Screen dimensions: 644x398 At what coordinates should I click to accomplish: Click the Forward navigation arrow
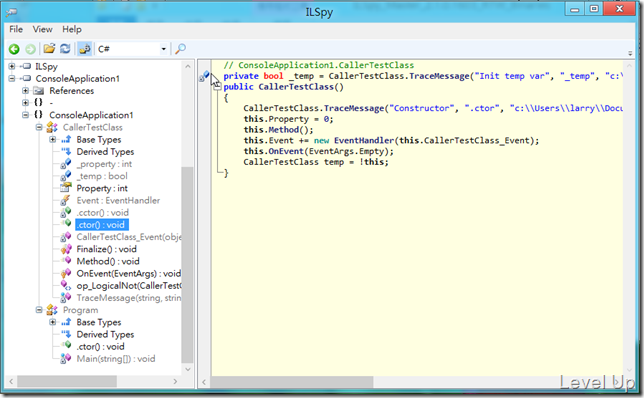tap(30, 49)
